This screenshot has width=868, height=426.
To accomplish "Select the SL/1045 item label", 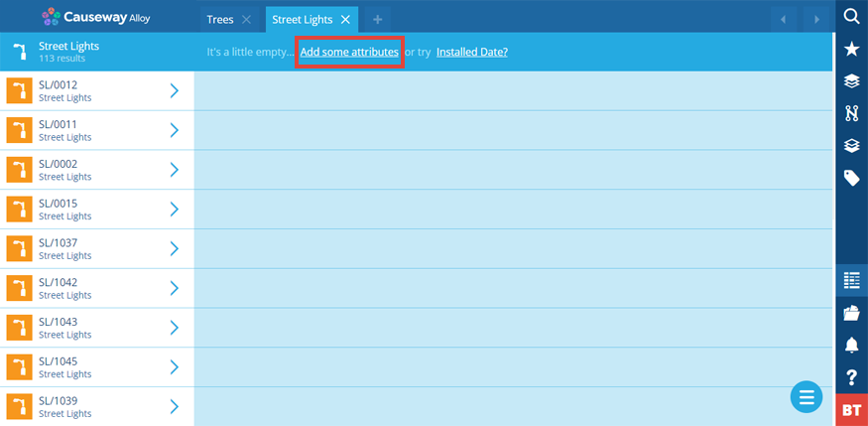I will pyautogui.click(x=59, y=360).
